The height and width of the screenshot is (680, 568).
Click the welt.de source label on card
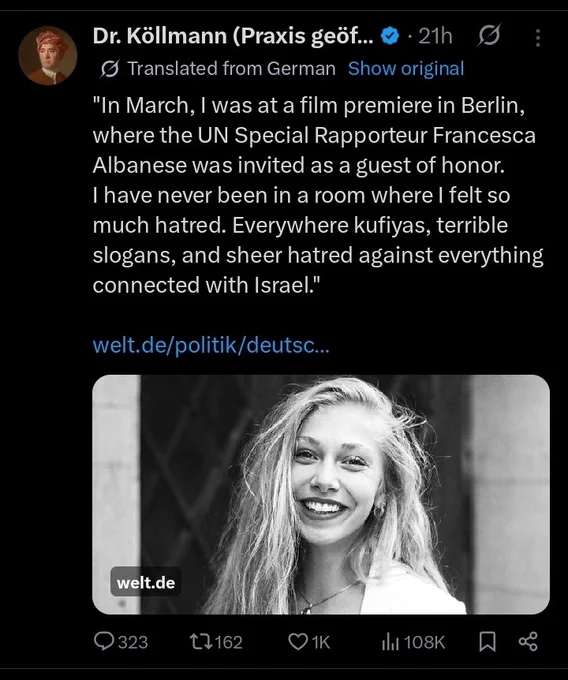146,582
